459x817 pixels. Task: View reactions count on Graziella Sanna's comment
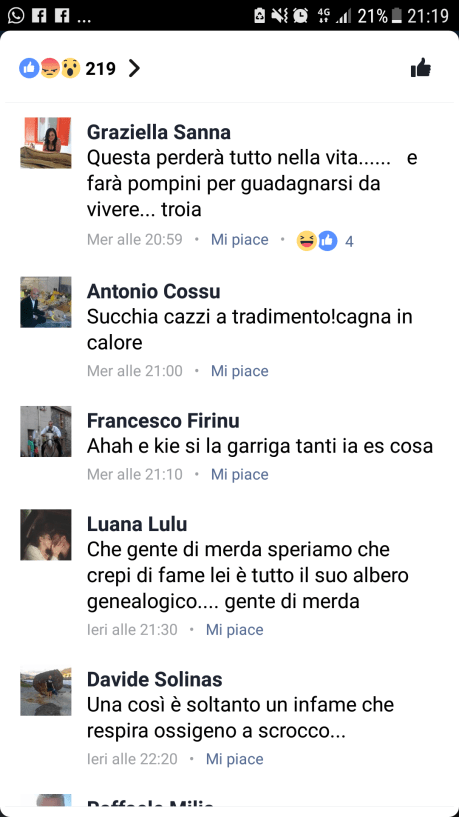click(x=350, y=241)
